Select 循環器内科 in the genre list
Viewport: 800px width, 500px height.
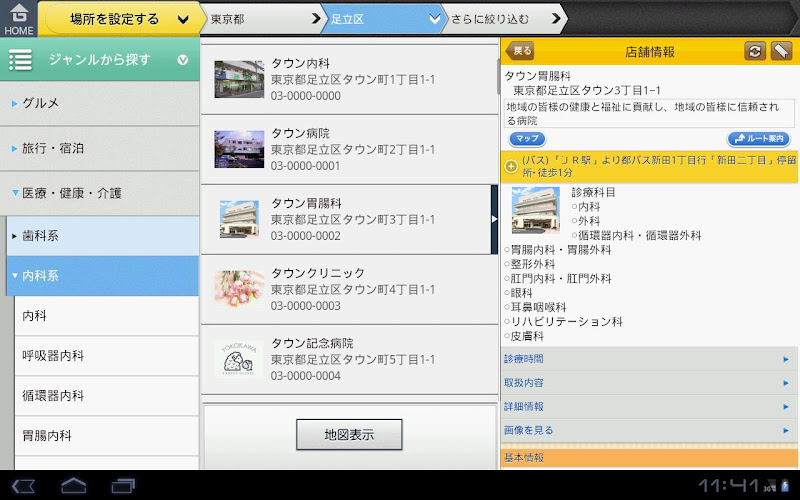(107, 396)
